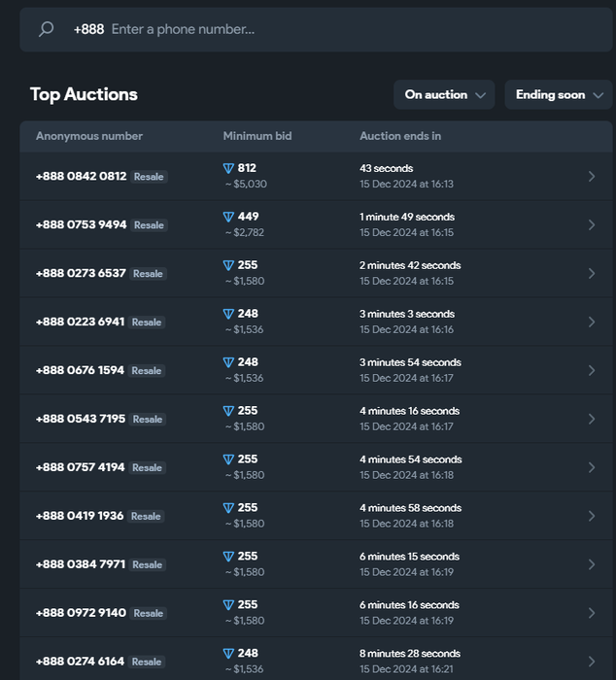The height and width of the screenshot is (680, 616).
Task: Click TON icon in +888 0273 6537 row
Action: click(228, 265)
